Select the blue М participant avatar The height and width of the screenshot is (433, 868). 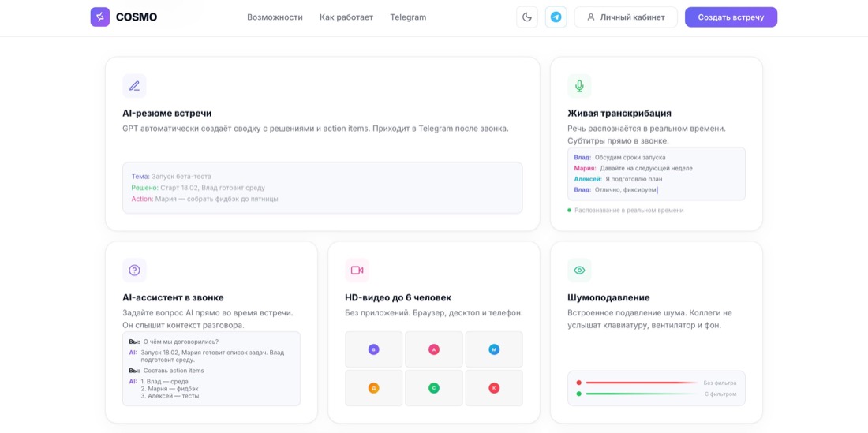494,349
